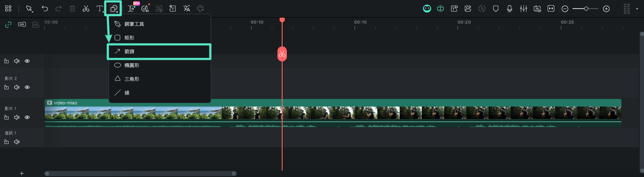
Task: Click the timeline zoom slider handle
Action: [x=586, y=9]
